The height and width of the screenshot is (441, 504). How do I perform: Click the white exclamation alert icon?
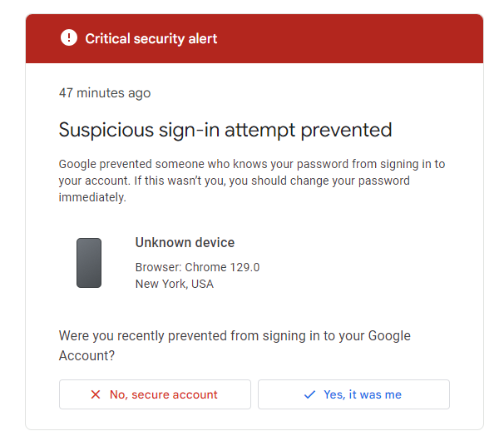tap(69, 37)
